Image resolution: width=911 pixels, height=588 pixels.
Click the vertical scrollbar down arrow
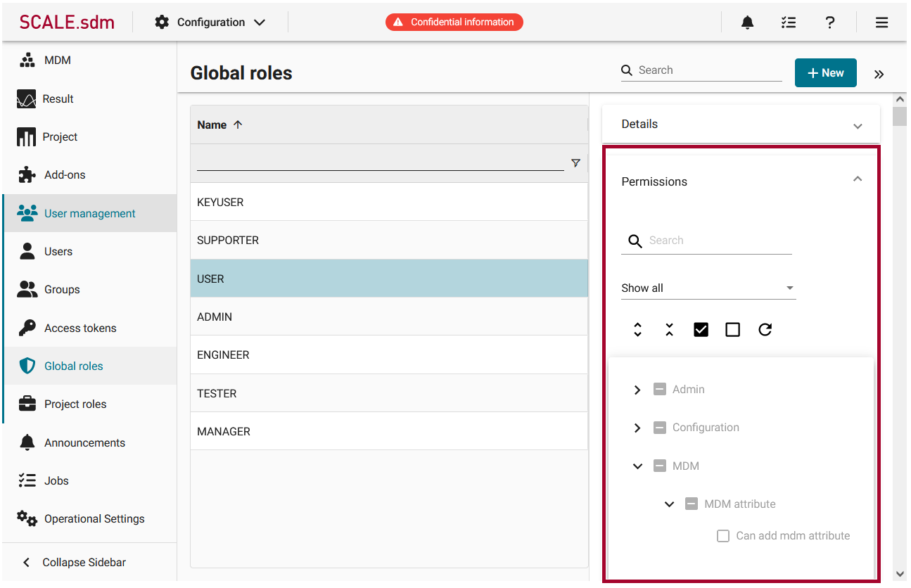point(899,574)
